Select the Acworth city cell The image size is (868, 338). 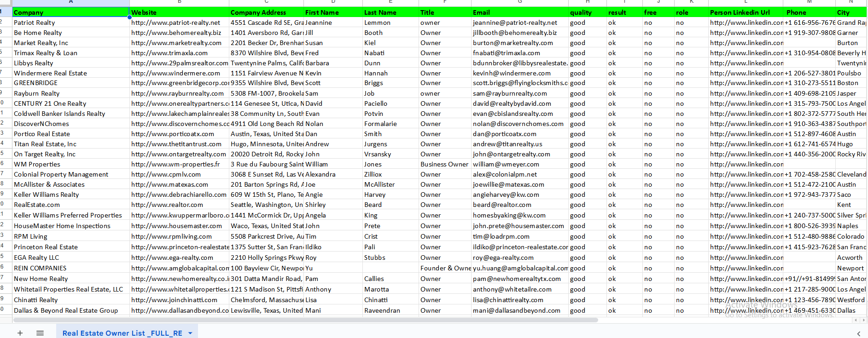click(851, 258)
